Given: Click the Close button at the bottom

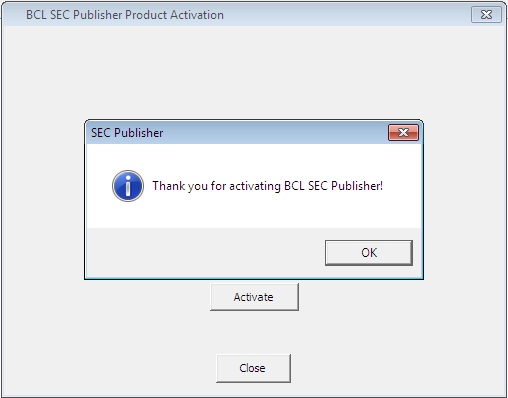Looking at the screenshot, I should 253,368.
